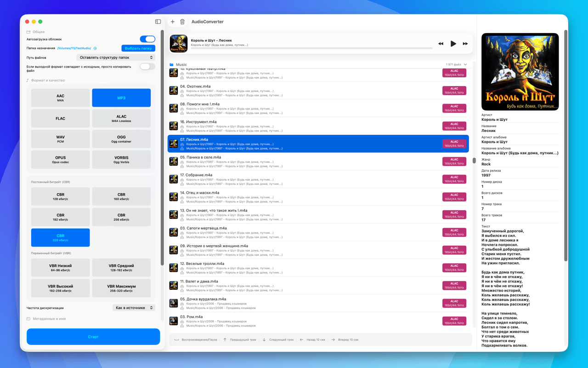Open Частота дискретизации dropdown

(134, 308)
